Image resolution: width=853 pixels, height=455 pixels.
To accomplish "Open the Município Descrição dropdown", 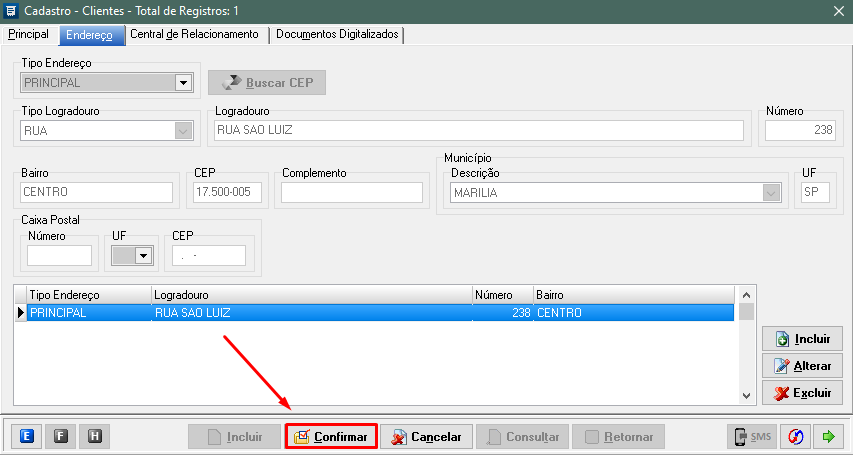I will (771, 193).
